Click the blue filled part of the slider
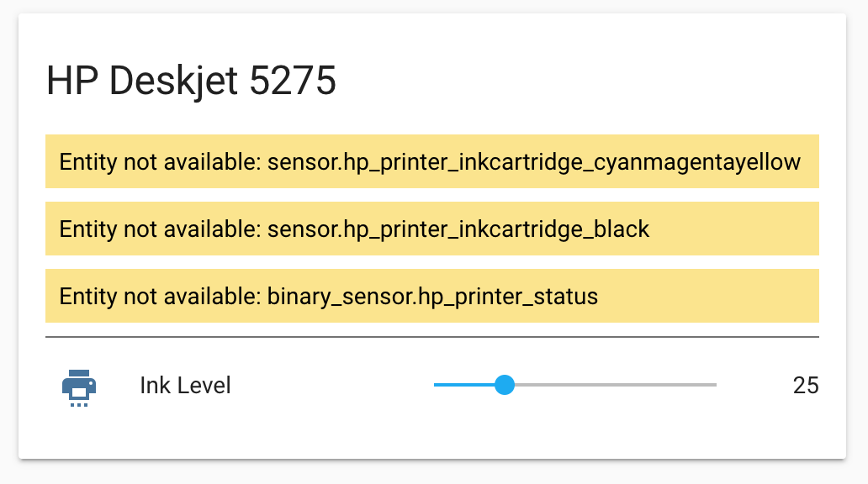This screenshot has width=868, height=484. [465, 385]
